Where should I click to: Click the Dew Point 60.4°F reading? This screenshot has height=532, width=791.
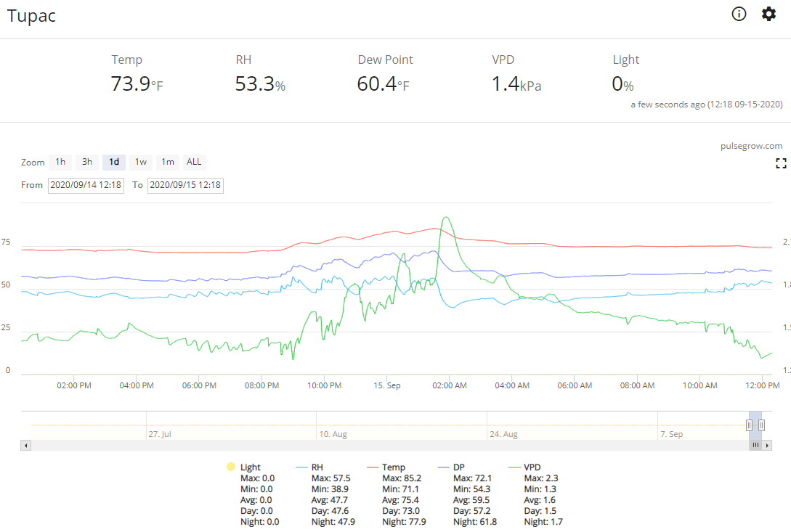point(384,83)
